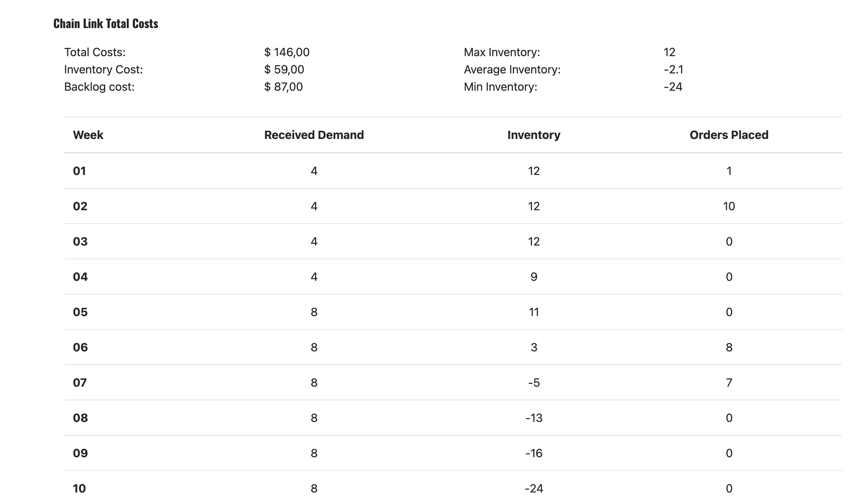Click the week 09 row label
Viewport: 860px width, 504px height.
click(80, 453)
